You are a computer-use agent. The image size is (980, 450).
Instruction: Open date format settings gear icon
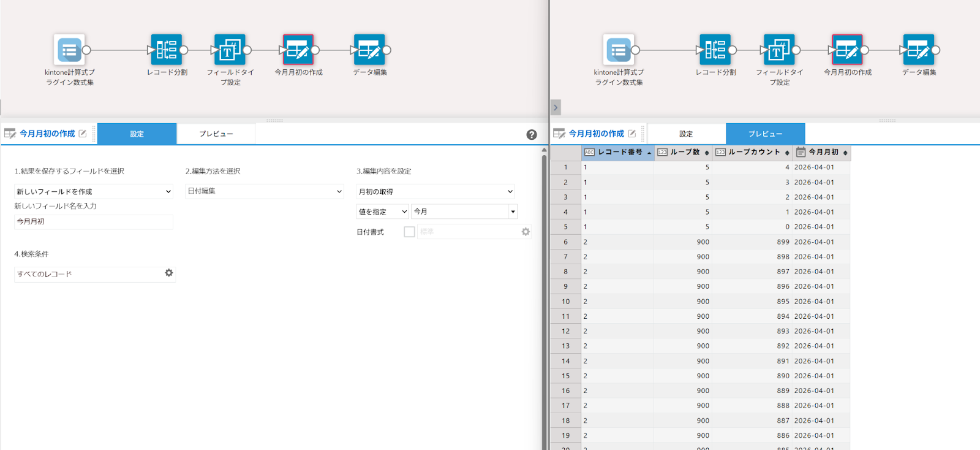[526, 232]
